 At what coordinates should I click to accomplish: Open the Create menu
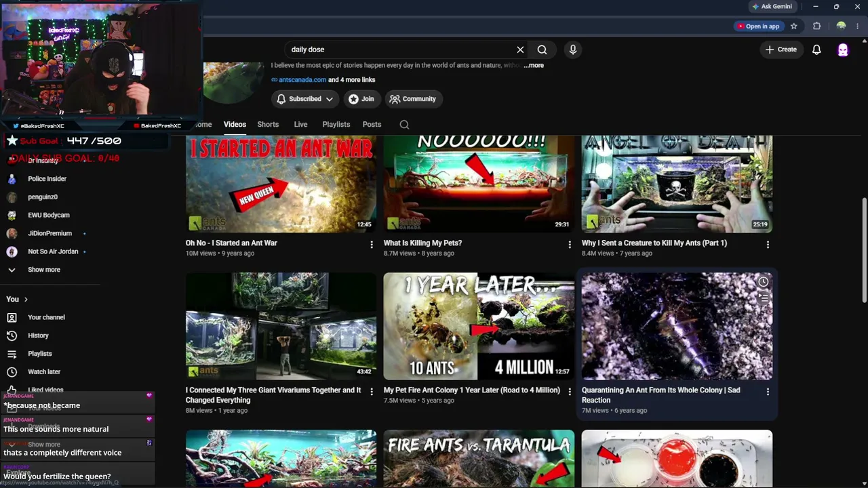pyautogui.click(x=781, y=49)
